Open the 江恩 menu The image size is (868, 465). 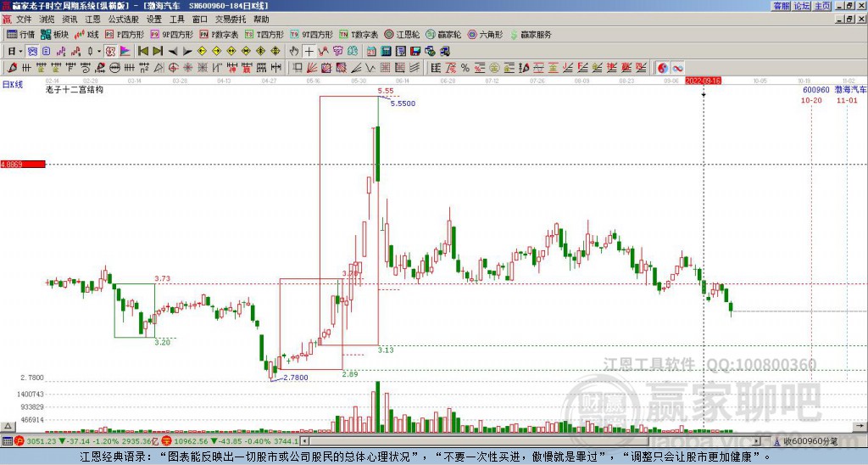pyautogui.click(x=92, y=20)
